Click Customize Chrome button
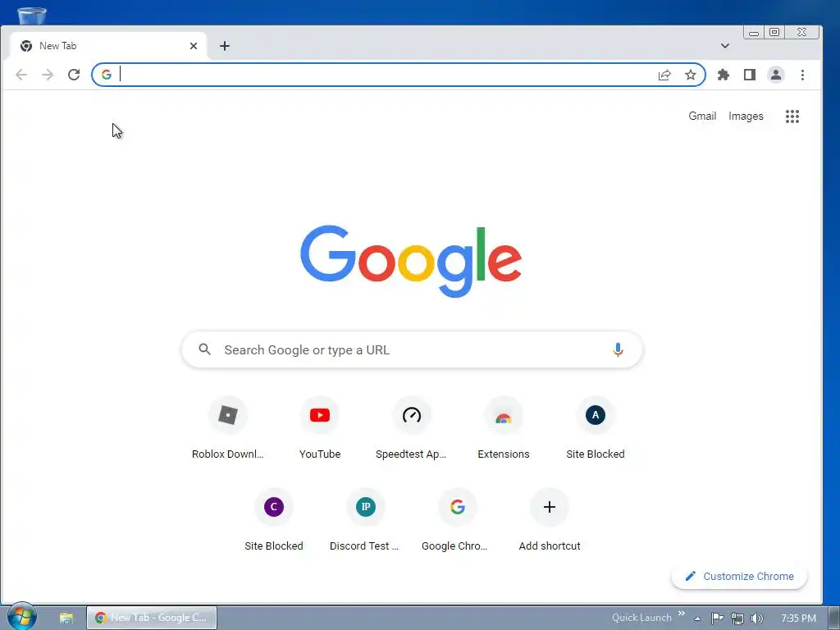This screenshot has width=840, height=630. (739, 577)
